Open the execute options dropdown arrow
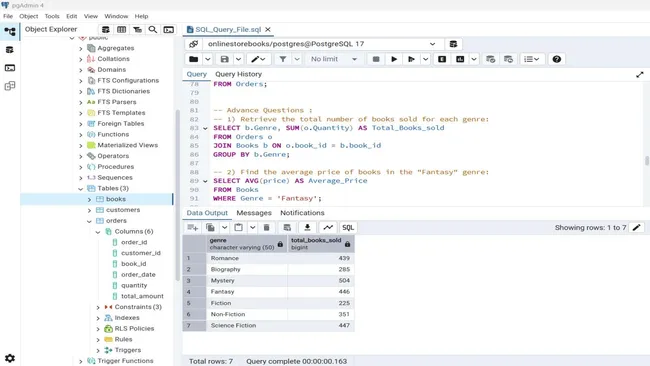The height and width of the screenshot is (366, 650). pyautogui.click(x=425, y=59)
